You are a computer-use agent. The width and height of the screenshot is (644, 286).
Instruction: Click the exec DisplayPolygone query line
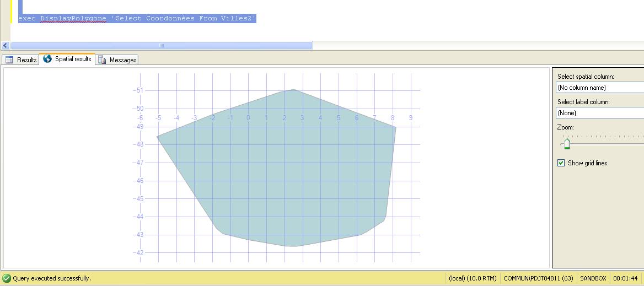point(137,19)
